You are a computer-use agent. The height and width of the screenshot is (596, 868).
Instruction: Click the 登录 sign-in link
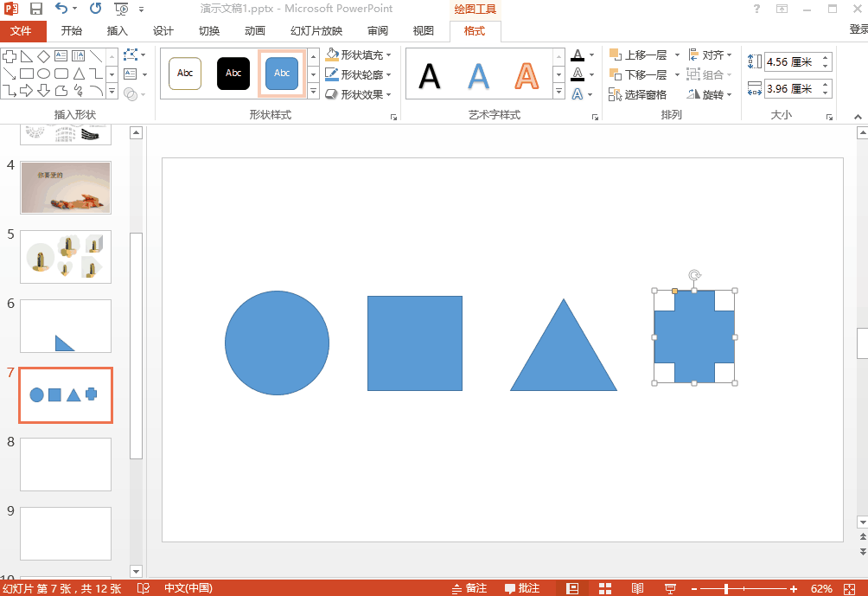(858, 29)
